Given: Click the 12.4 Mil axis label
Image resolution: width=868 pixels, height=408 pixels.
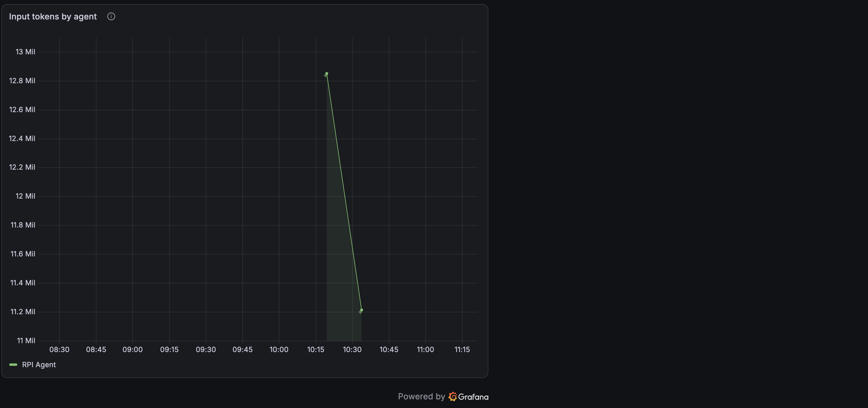Looking at the screenshot, I should click(22, 138).
